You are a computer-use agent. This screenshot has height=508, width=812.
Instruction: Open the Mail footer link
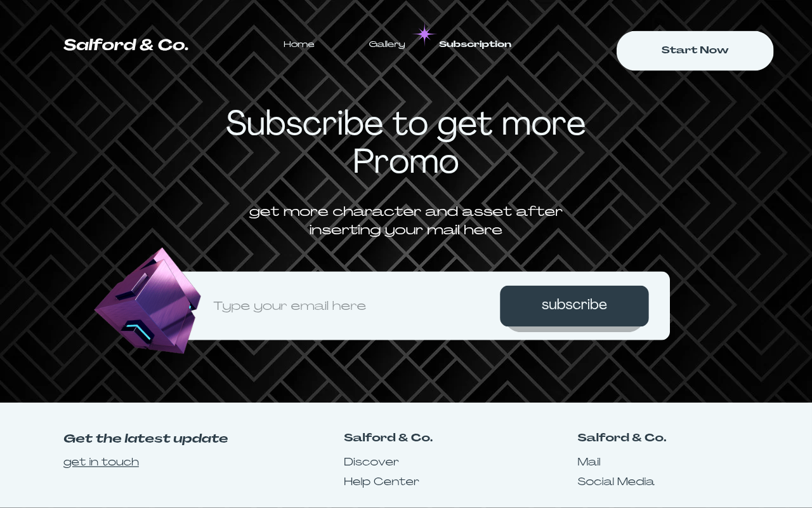(589, 462)
